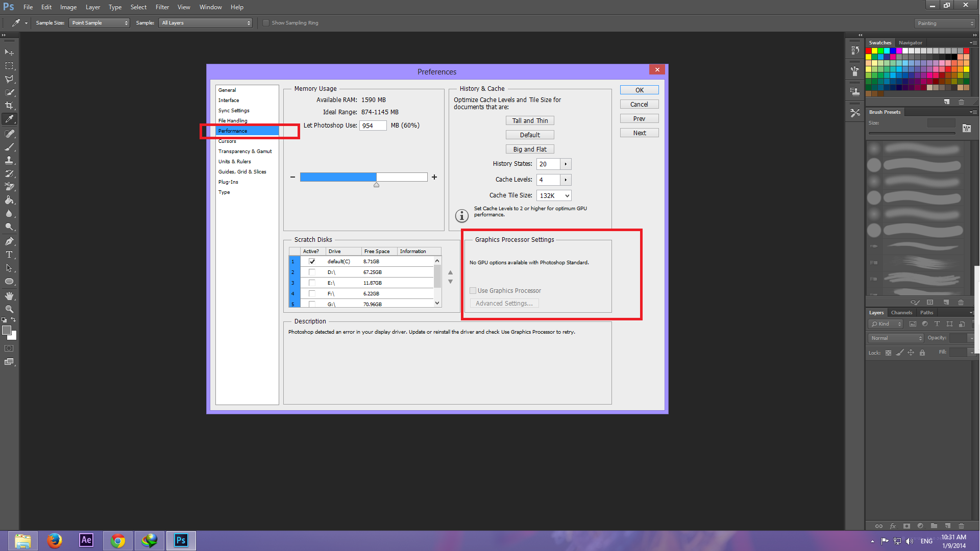Image resolution: width=980 pixels, height=551 pixels.
Task: Click the Zoom tool
Action: pyautogui.click(x=9, y=310)
